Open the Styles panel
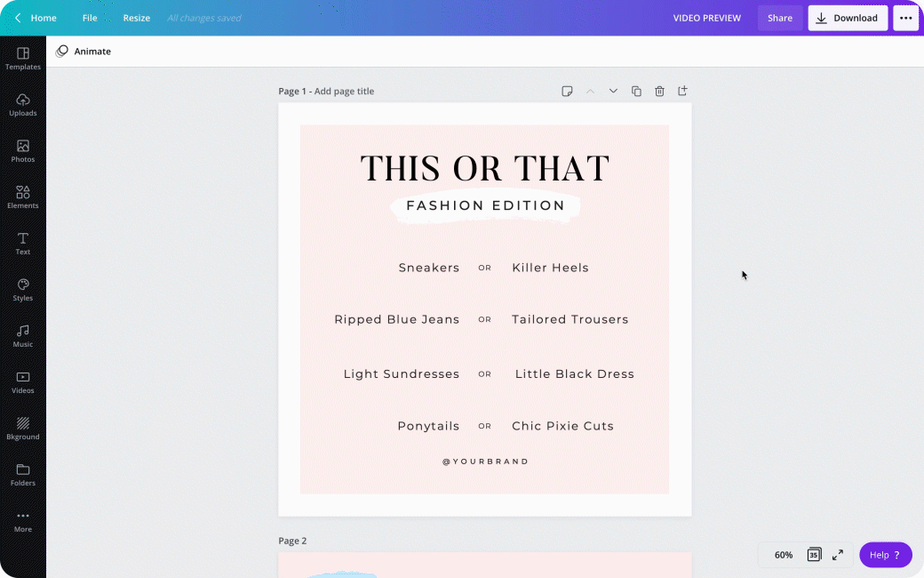This screenshot has height=578, width=924. point(23,290)
